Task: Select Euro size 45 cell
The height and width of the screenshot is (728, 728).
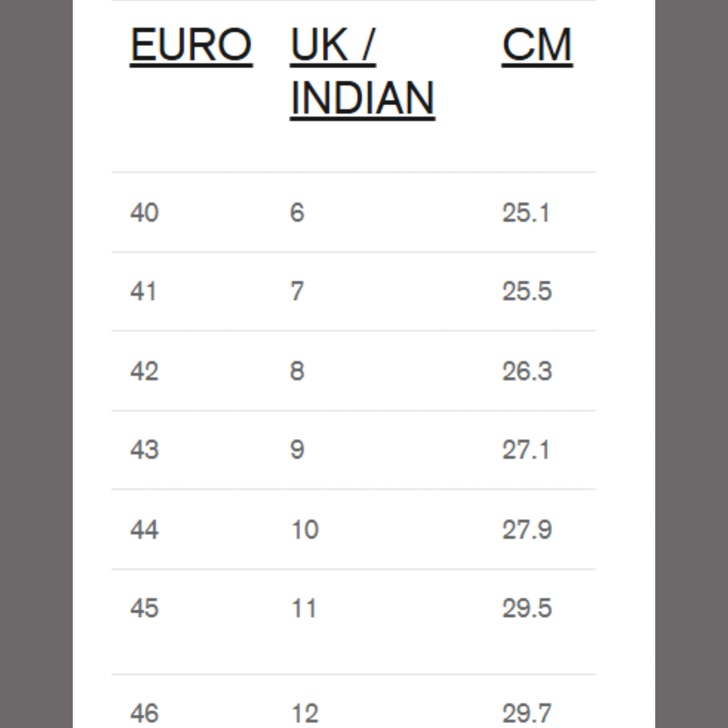Action: coord(144,608)
